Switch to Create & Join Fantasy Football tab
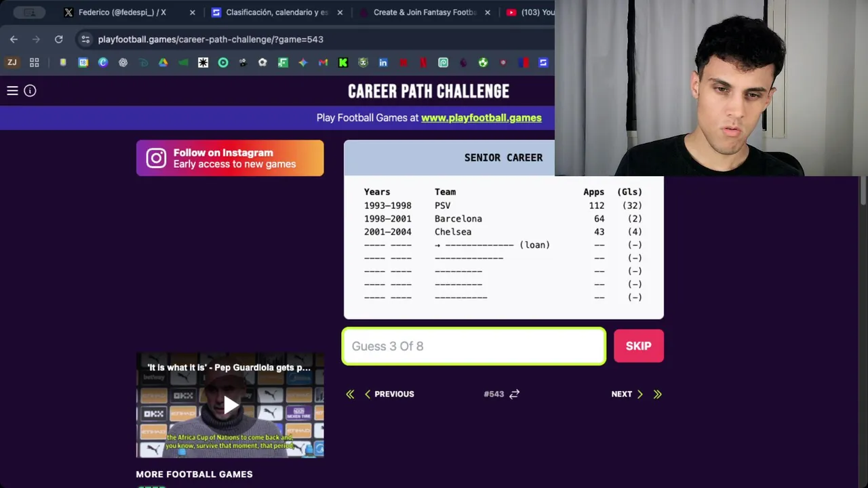 point(425,12)
